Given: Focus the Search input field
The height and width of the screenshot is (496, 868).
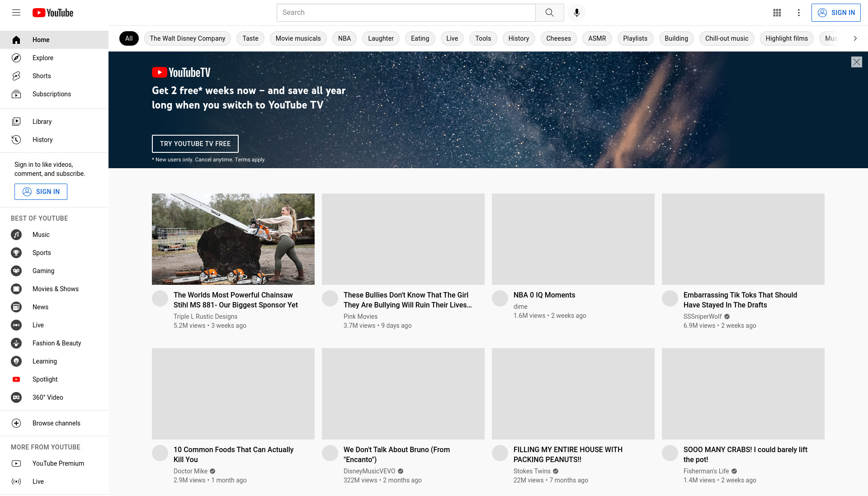Looking at the screenshot, I should [x=406, y=13].
